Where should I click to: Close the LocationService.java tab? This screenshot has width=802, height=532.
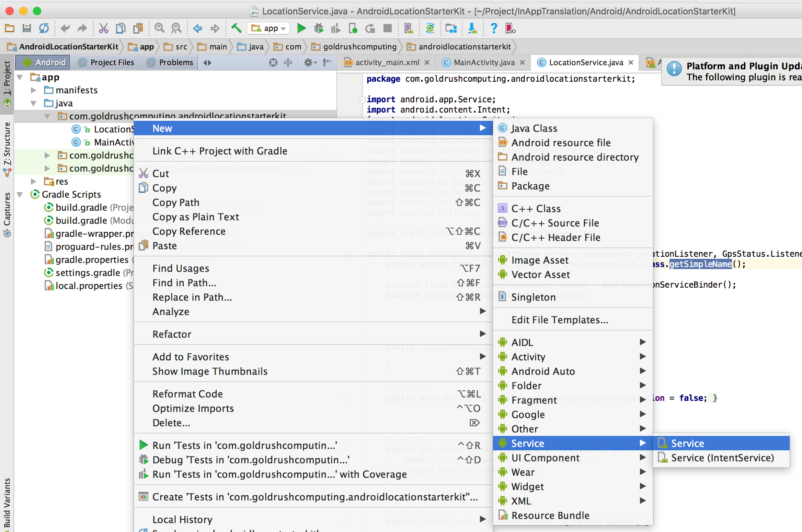(631, 62)
